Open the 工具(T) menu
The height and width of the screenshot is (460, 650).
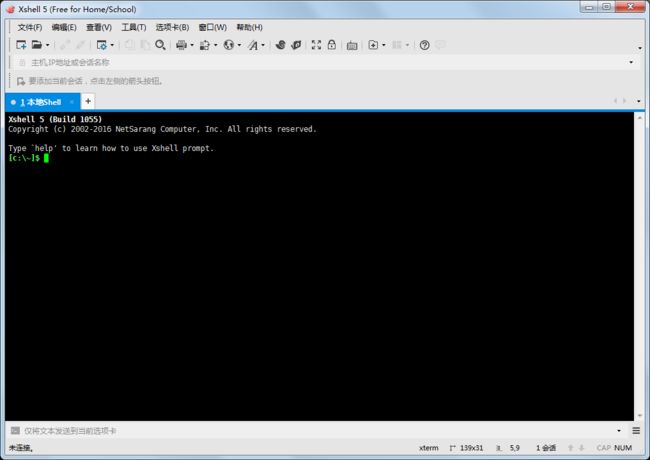coord(133,27)
